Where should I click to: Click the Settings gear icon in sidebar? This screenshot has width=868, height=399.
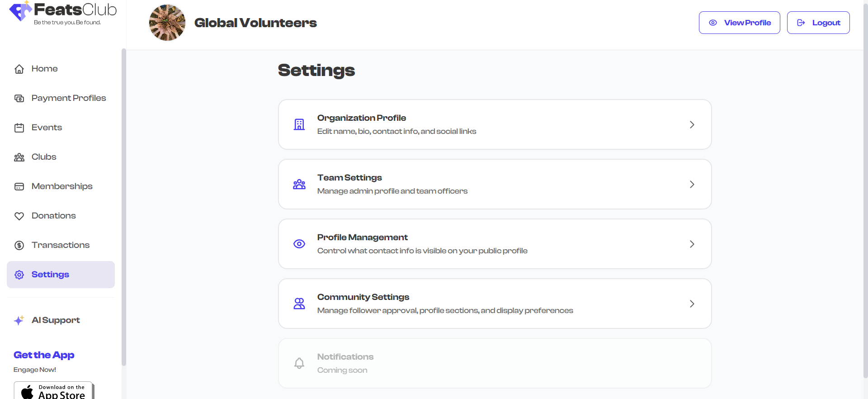pyautogui.click(x=19, y=275)
